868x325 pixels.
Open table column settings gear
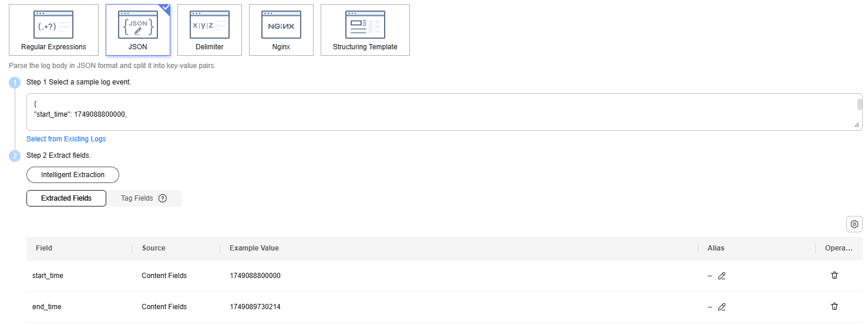pyautogui.click(x=854, y=224)
